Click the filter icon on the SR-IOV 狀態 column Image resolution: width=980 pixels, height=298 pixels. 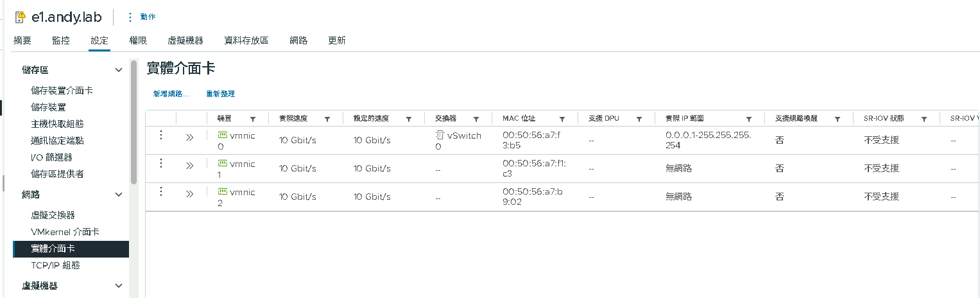point(924,119)
